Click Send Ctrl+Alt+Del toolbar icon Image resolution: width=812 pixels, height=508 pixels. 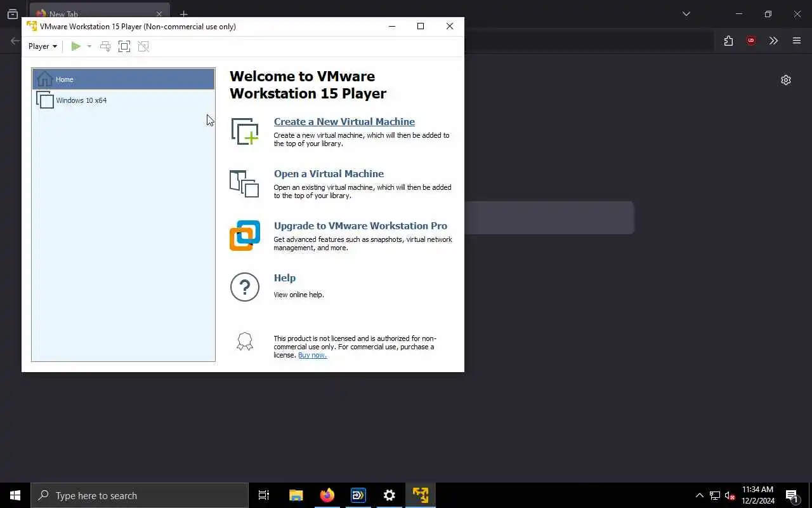[105, 46]
